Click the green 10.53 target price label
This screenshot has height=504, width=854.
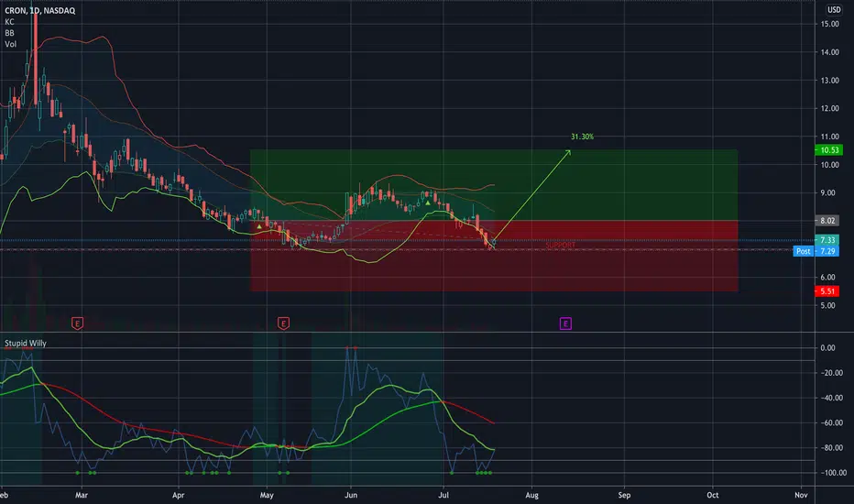828,150
